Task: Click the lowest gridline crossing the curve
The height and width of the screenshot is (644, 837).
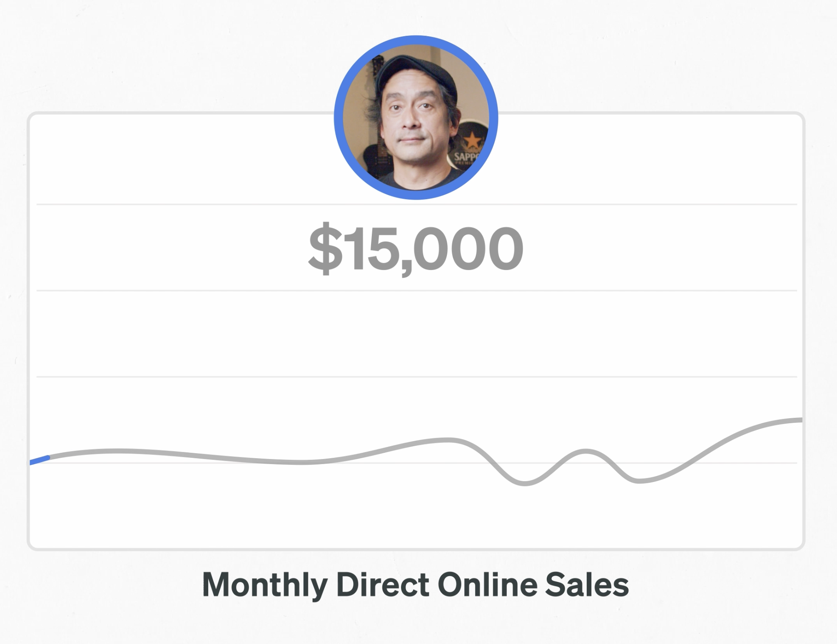Action: (x=416, y=463)
